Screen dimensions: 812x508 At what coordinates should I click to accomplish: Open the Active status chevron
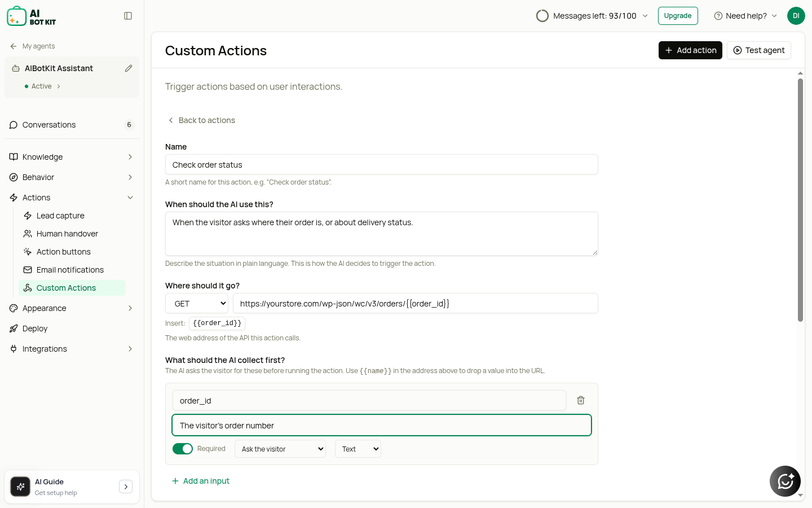click(59, 86)
